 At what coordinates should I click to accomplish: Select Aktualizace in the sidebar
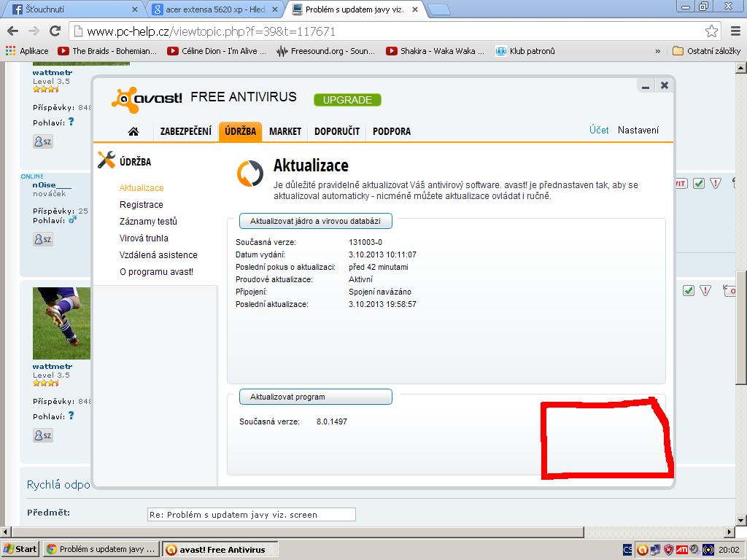pos(142,187)
